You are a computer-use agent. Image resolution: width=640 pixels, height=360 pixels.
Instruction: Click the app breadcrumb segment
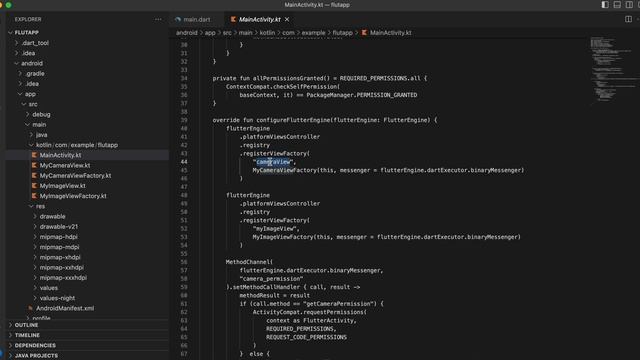(x=210, y=33)
